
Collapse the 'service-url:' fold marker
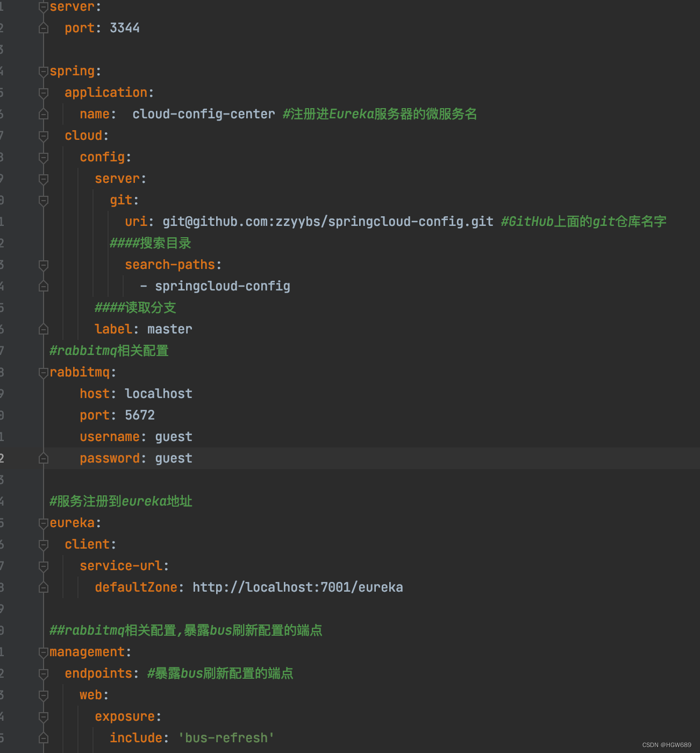click(x=44, y=566)
